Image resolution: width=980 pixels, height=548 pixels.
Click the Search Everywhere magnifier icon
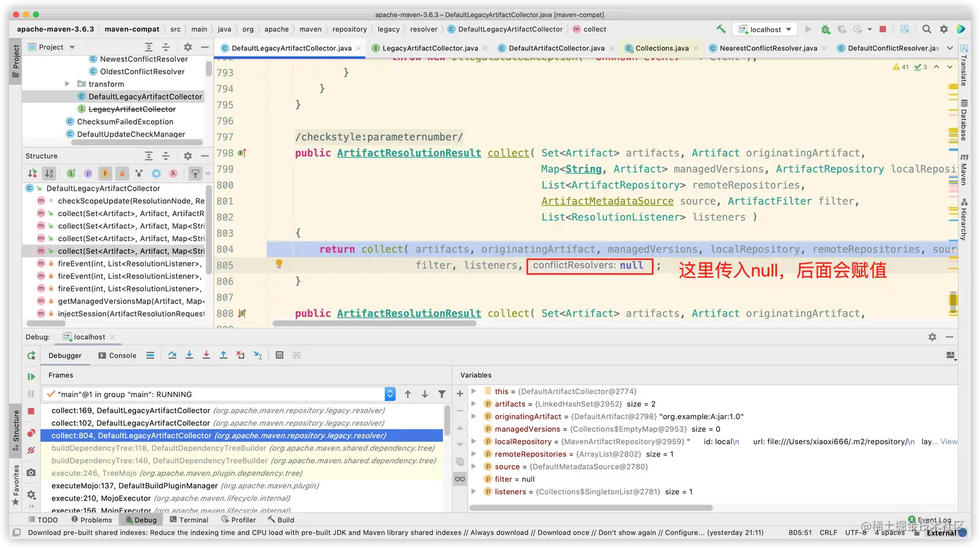coord(927,29)
